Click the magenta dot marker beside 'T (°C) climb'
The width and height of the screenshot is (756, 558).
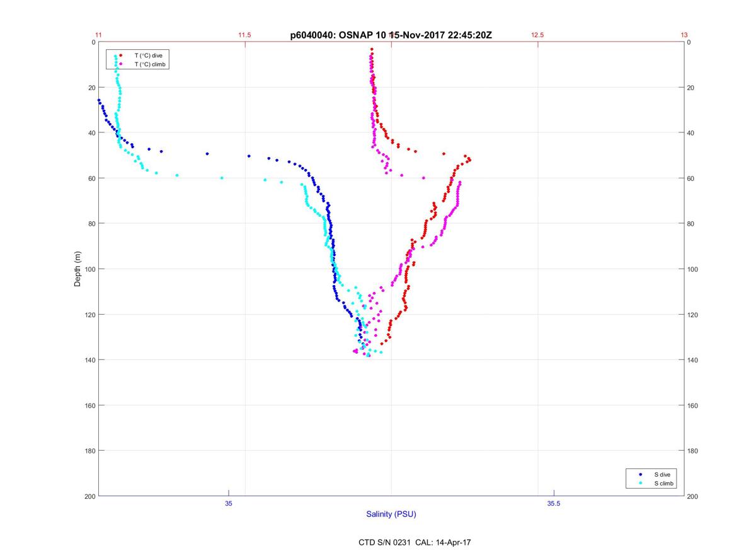pyautogui.click(x=120, y=64)
